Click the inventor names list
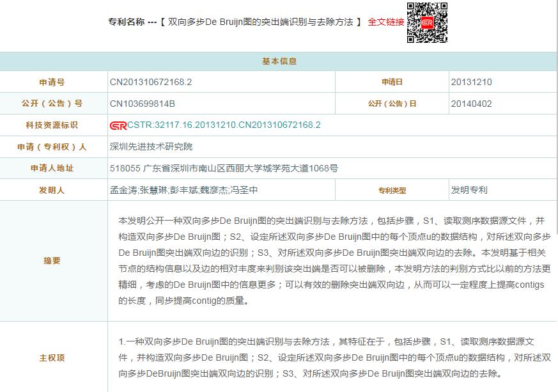This screenshot has height=392, width=558. pos(184,191)
